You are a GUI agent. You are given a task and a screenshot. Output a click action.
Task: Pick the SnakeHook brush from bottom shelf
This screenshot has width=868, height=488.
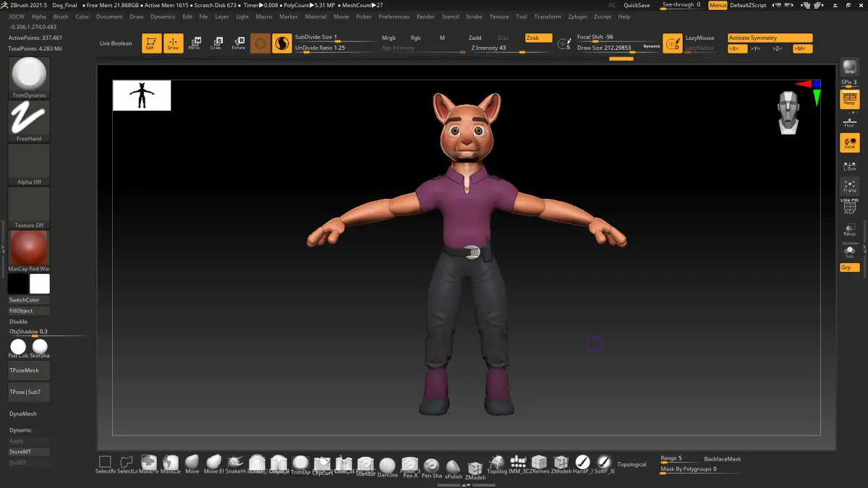[236, 463]
